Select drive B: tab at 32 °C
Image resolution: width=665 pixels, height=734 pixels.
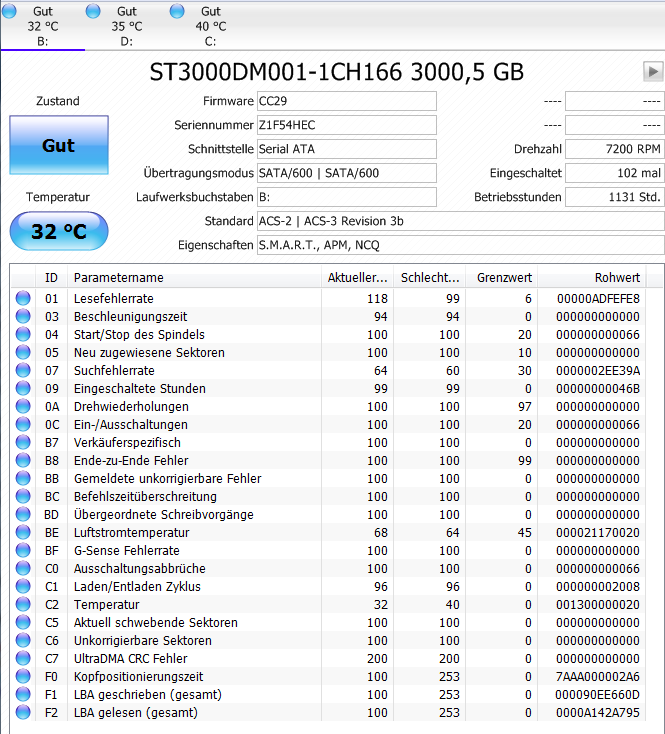[x=43, y=26]
